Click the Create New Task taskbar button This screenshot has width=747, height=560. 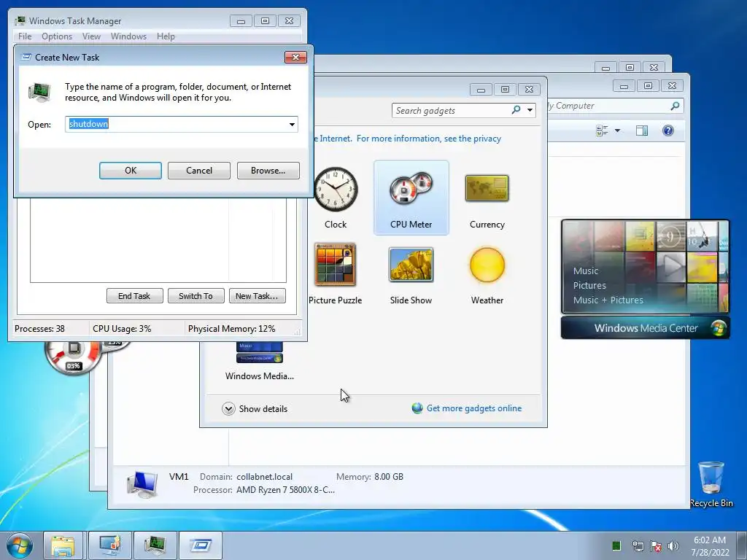[x=200, y=545]
